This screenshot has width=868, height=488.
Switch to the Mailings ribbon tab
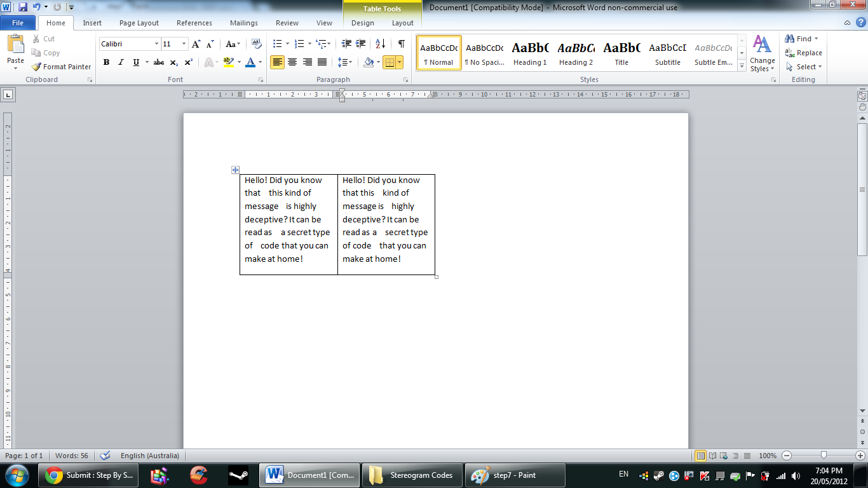tap(243, 23)
